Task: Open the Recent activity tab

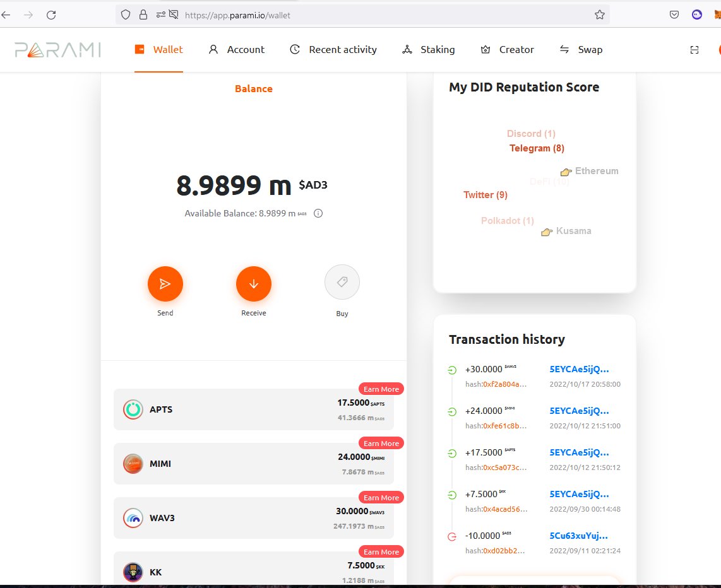Action: pyautogui.click(x=333, y=50)
